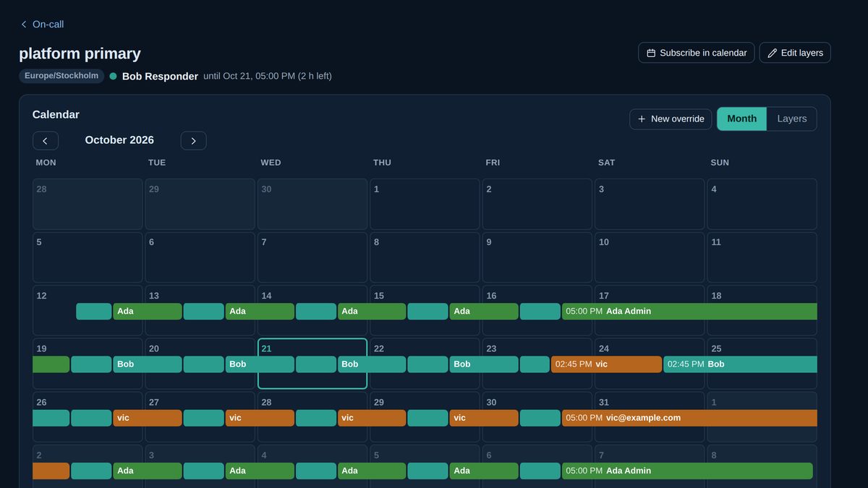This screenshot has height=488, width=868.
Task: Click the MON column header
Action: pos(46,163)
